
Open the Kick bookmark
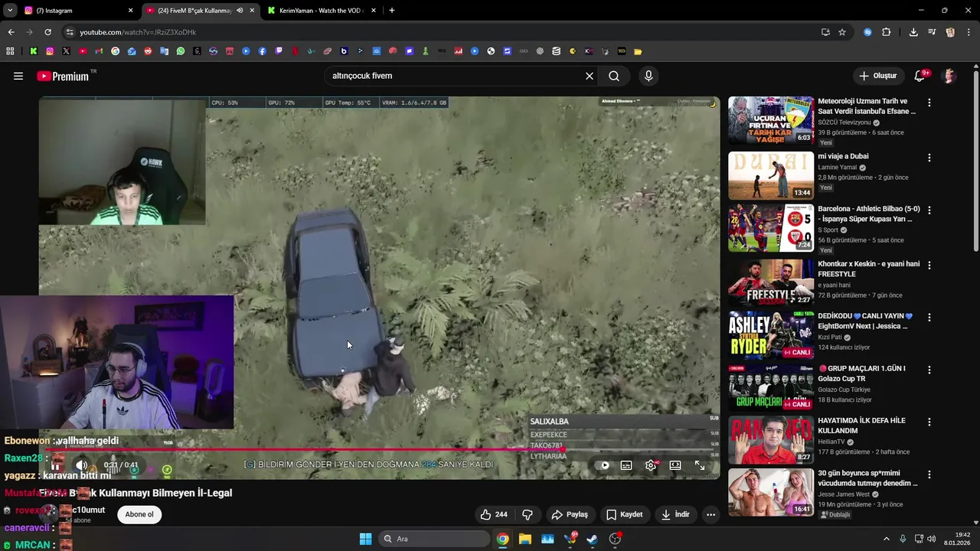coord(34,51)
